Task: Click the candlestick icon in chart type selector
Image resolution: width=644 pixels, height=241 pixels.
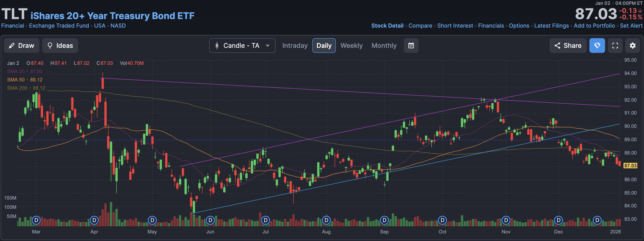Action: (217, 45)
